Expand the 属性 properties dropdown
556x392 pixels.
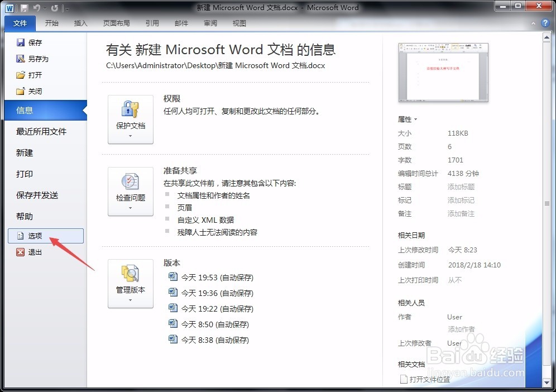tap(408, 119)
